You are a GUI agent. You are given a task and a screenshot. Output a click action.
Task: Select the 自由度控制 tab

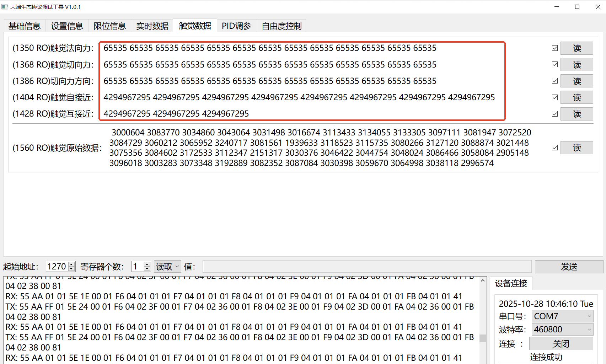(281, 26)
